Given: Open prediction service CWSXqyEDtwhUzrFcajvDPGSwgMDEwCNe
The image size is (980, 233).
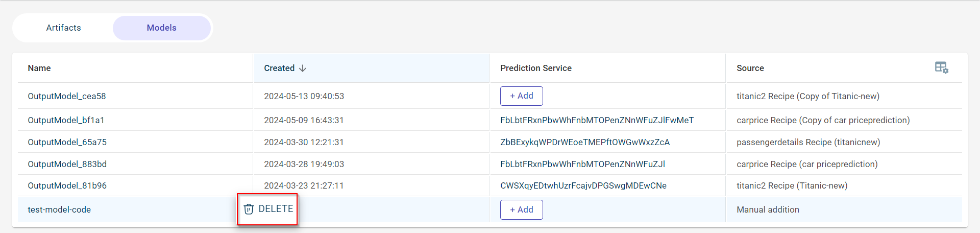Looking at the screenshot, I should pos(583,185).
